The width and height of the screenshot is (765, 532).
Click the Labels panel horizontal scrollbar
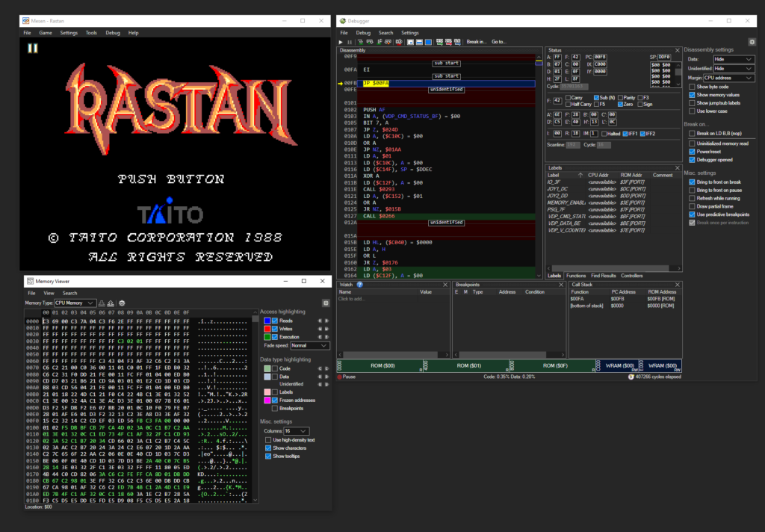tap(613, 268)
